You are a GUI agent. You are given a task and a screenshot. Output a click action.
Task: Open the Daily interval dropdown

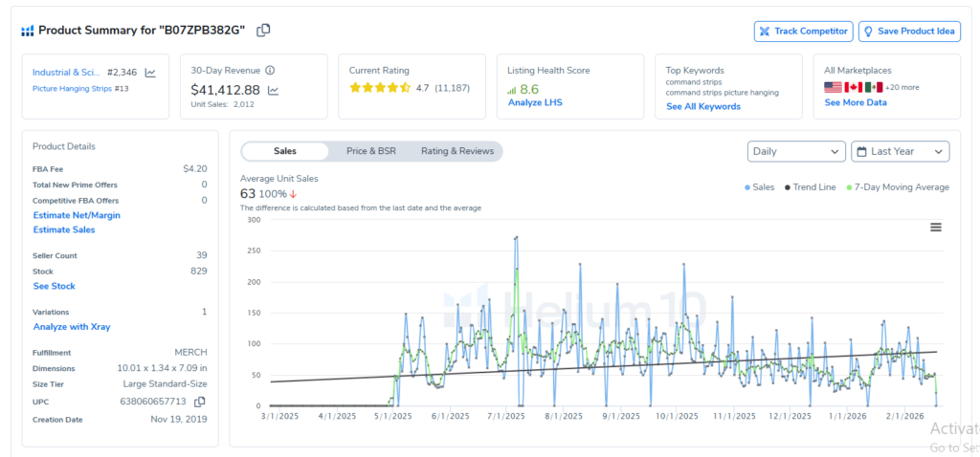tap(795, 151)
